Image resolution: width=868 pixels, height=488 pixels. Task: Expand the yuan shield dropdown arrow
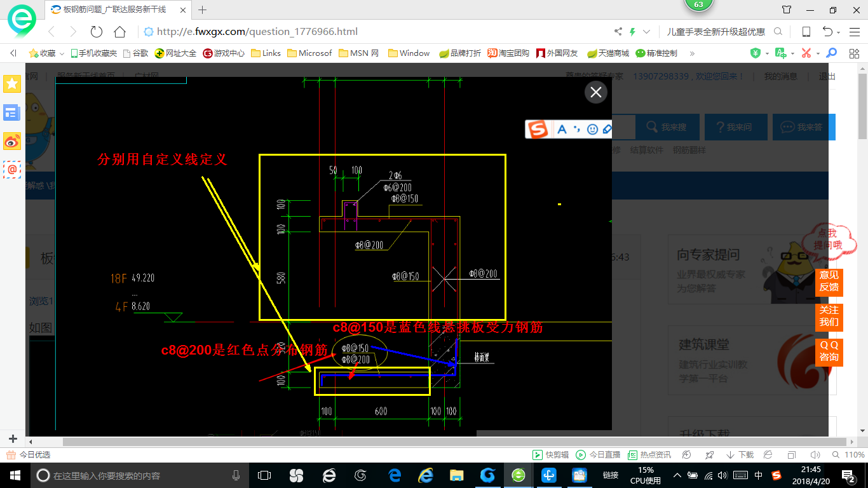click(x=767, y=54)
